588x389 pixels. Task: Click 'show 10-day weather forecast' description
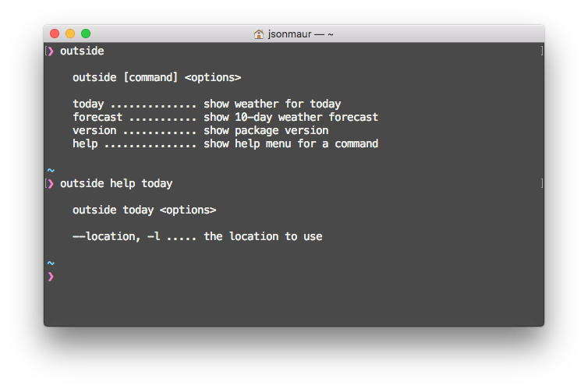point(291,117)
